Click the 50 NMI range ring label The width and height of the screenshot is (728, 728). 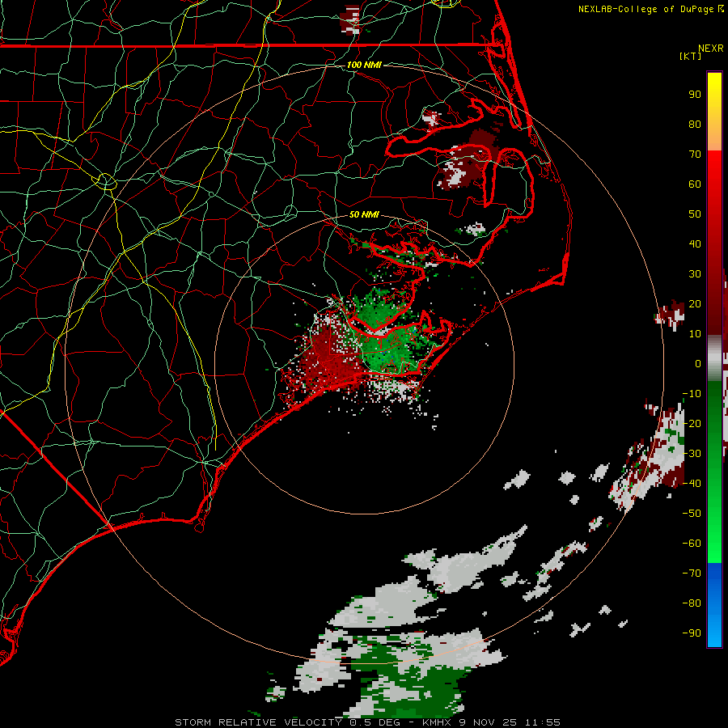pos(364,214)
